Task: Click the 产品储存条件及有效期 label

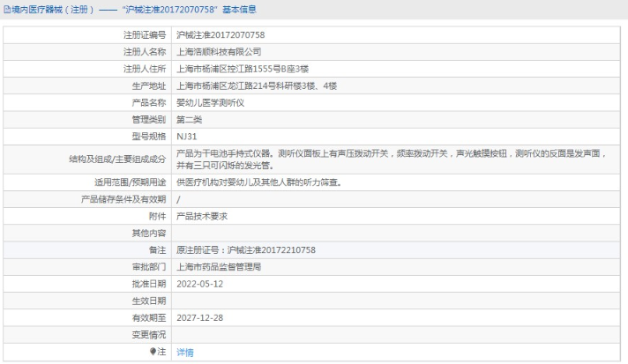Action: (123, 199)
